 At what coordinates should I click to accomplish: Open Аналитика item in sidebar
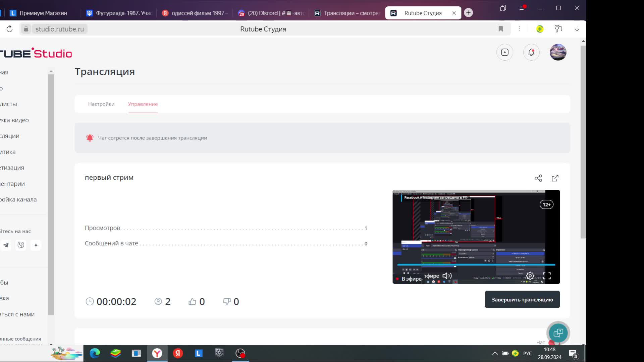click(x=8, y=152)
